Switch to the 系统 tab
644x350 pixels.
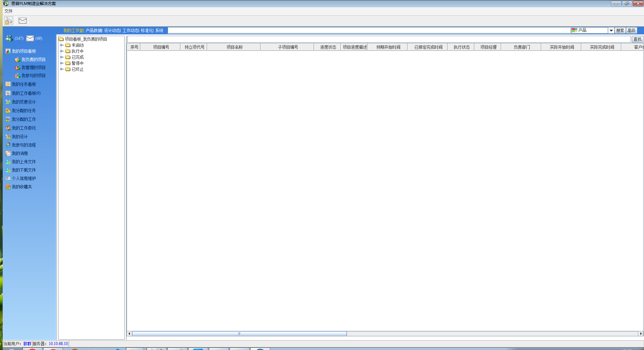tap(159, 30)
